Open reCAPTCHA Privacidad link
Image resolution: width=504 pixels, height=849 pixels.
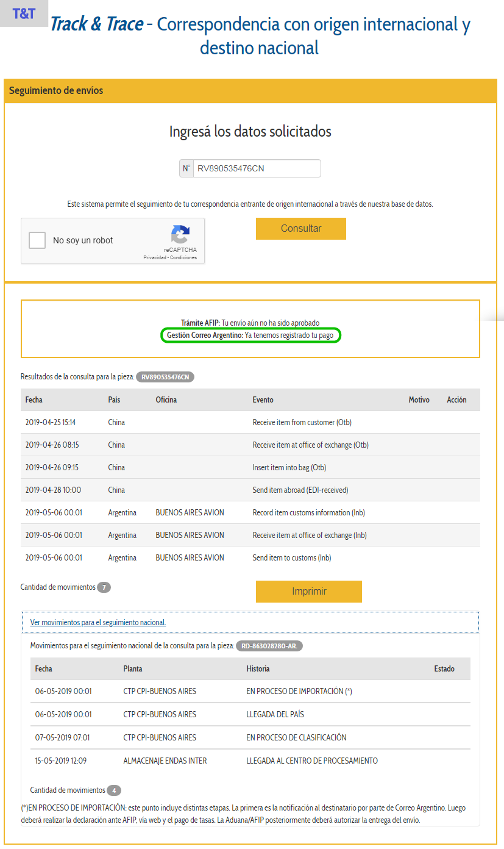click(x=155, y=258)
